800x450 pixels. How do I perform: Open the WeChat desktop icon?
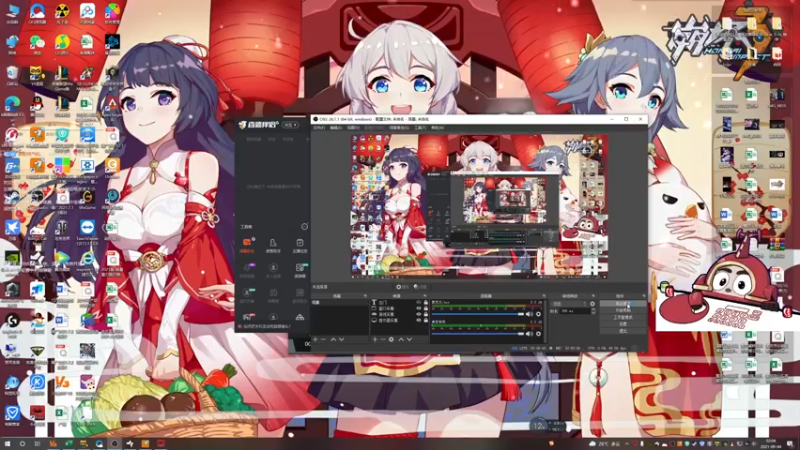37,42
